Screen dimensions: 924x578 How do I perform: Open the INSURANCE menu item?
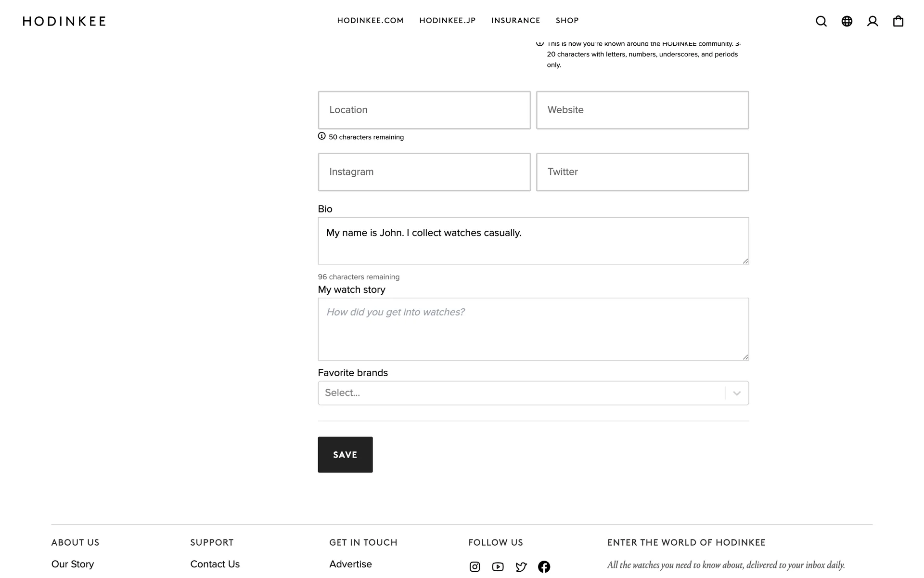click(x=515, y=21)
